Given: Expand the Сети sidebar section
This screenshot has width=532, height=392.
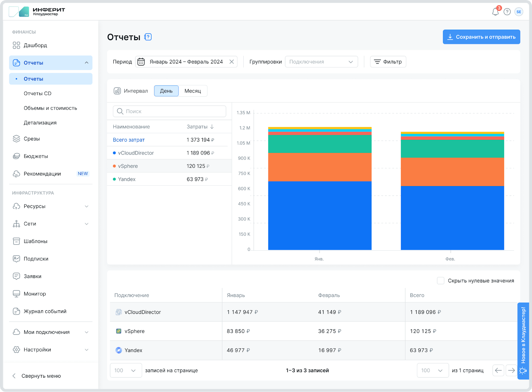Looking at the screenshot, I should (86, 224).
